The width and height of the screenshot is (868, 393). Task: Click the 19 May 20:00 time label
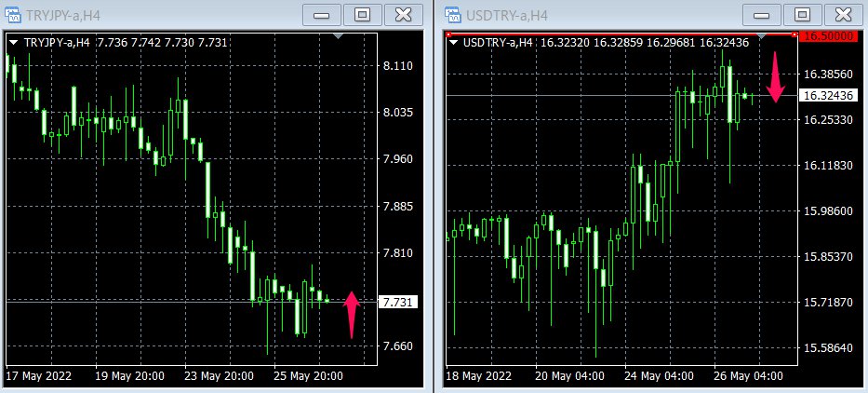[129, 376]
